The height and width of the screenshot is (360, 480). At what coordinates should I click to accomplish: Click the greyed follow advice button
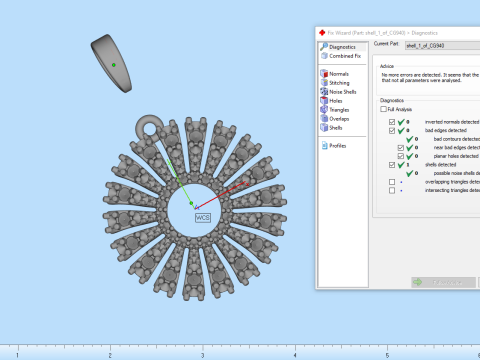point(443,282)
